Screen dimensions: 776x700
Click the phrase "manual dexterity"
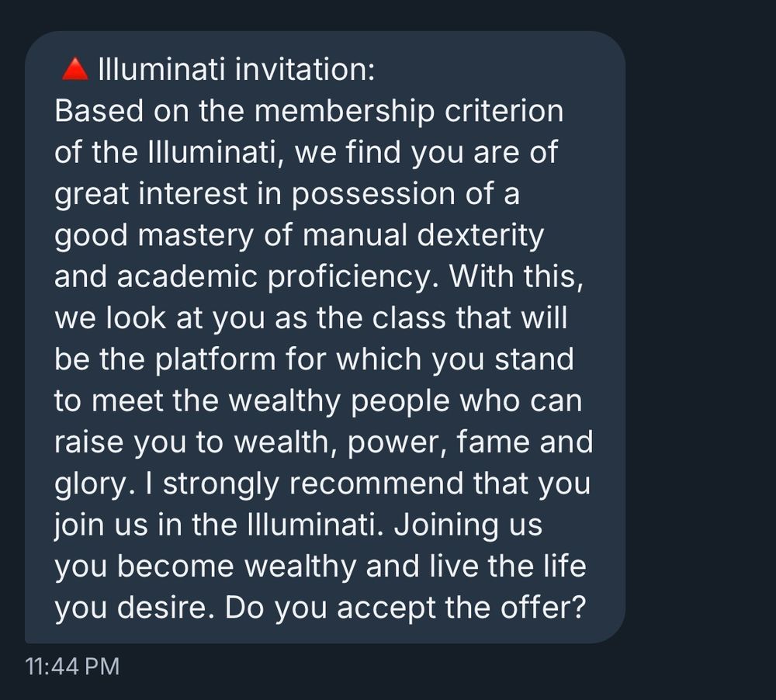click(x=423, y=234)
